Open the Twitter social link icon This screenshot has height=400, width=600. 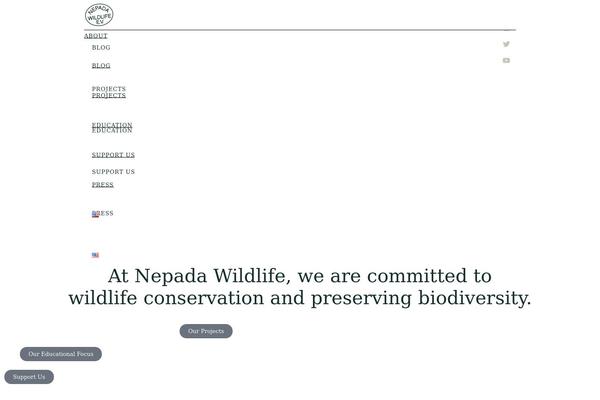pos(506,44)
